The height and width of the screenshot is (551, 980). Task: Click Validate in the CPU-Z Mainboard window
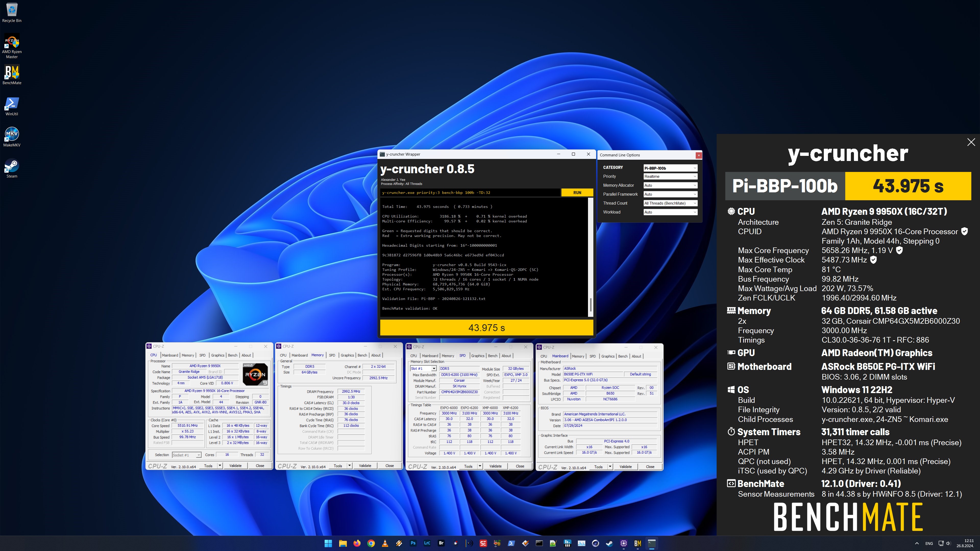pyautogui.click(x=626, y=467)
